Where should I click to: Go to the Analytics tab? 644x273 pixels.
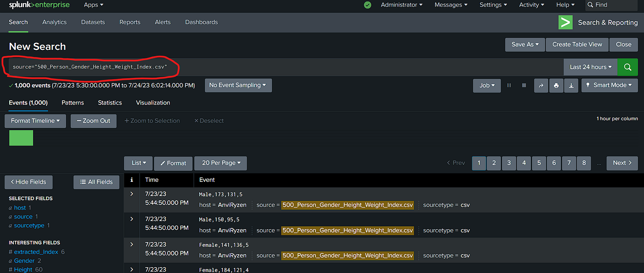coord(54,22)
